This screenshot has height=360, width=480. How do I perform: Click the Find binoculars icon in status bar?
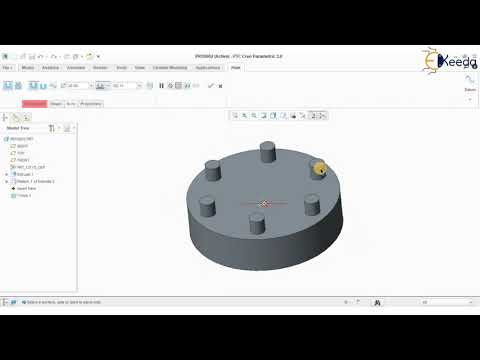point(377,302)
